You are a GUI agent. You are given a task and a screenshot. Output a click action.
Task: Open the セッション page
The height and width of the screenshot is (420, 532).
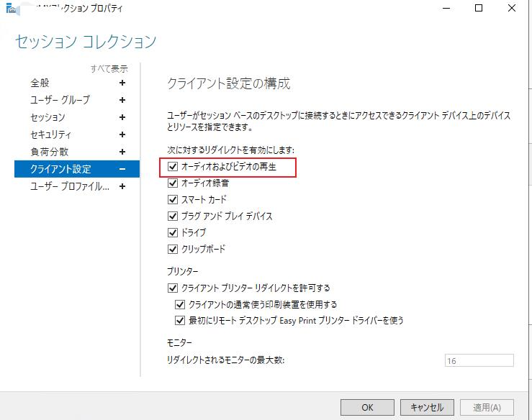48,117
